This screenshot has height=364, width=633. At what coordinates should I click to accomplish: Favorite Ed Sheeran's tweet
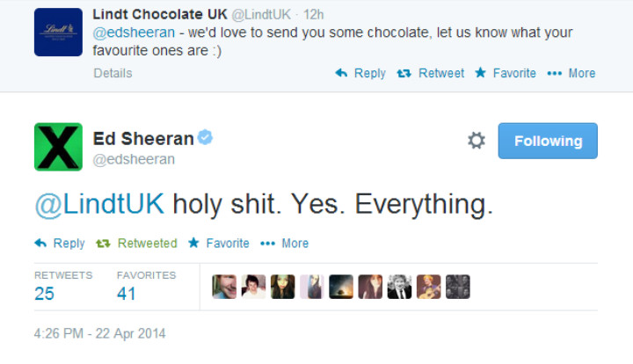[x=219, y=243]
